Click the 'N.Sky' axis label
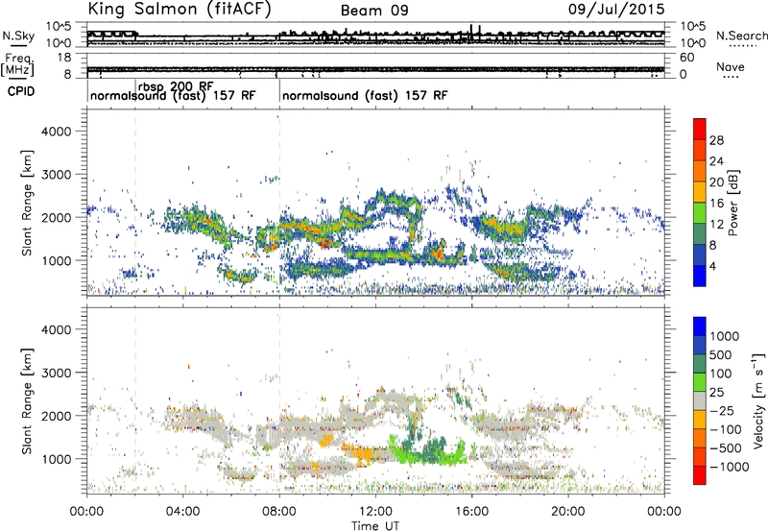This screenshot has width=768, height=532. tap(18, 36)
